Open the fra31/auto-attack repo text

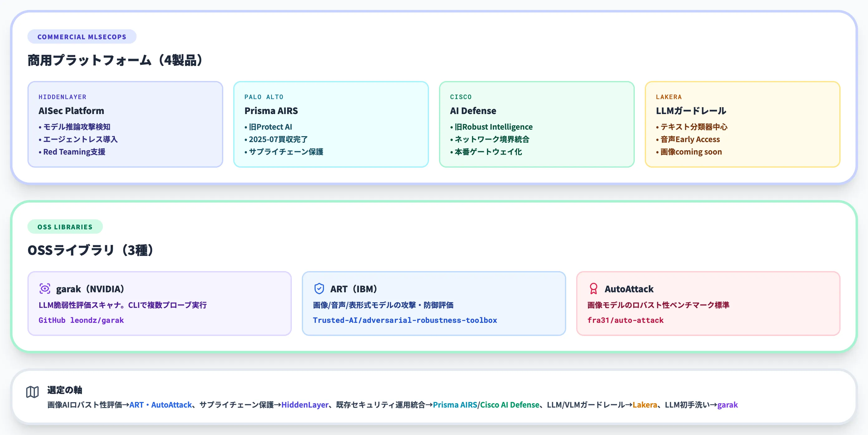coord(625,320)
